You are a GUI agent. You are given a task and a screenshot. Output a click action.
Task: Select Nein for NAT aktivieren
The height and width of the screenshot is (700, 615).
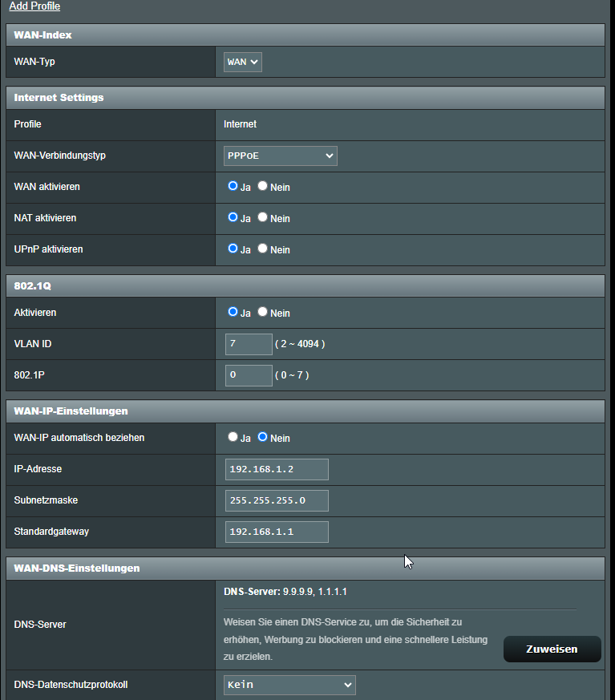[x=262, y=217]
